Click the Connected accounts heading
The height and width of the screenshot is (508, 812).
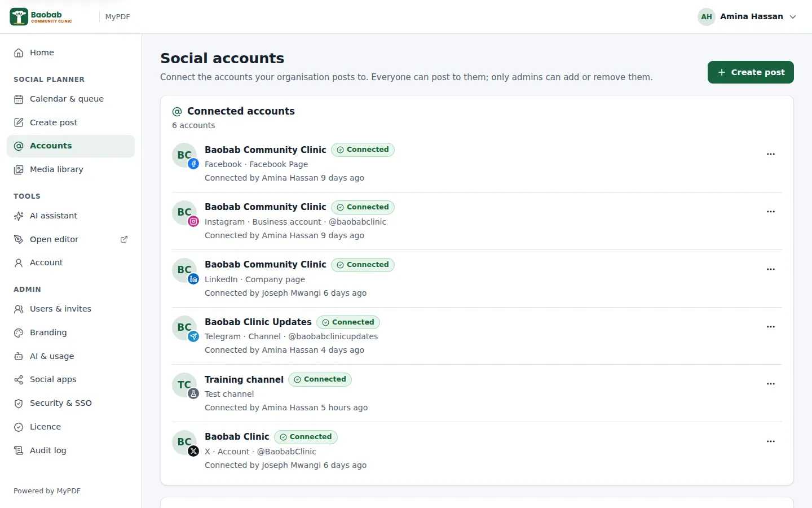pyautogui.click(x=241, y=111)
